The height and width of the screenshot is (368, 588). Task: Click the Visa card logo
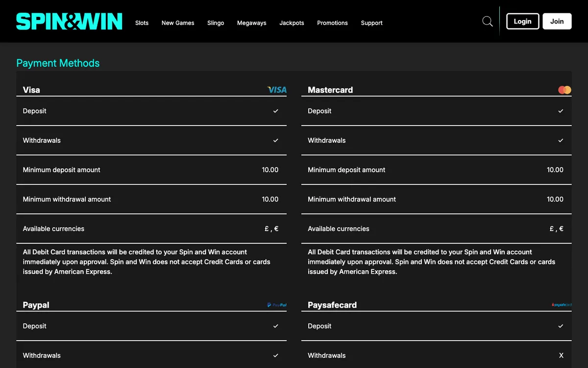coord(277,90)
